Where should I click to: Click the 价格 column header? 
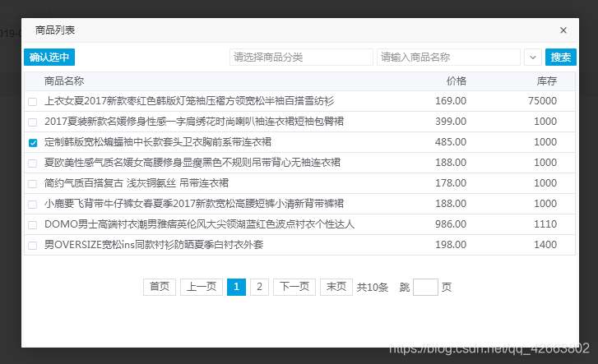(x=457, y=81)
